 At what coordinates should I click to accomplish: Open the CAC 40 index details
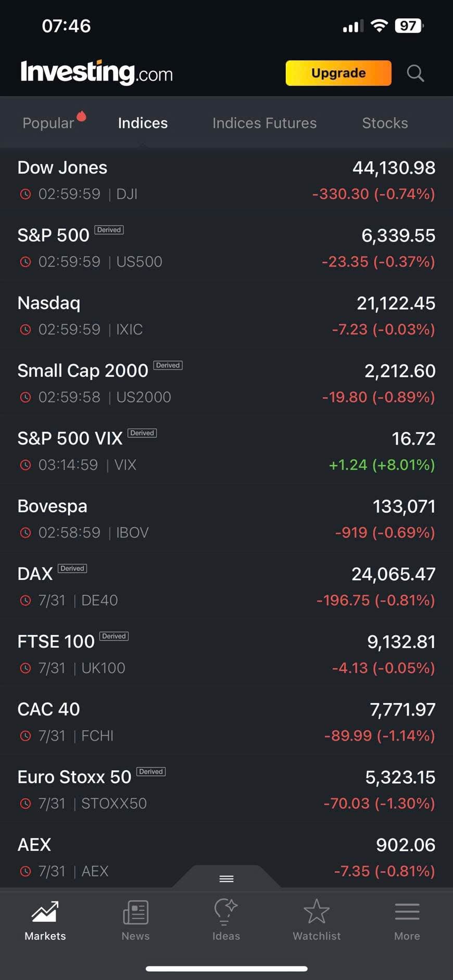[227, 721]
